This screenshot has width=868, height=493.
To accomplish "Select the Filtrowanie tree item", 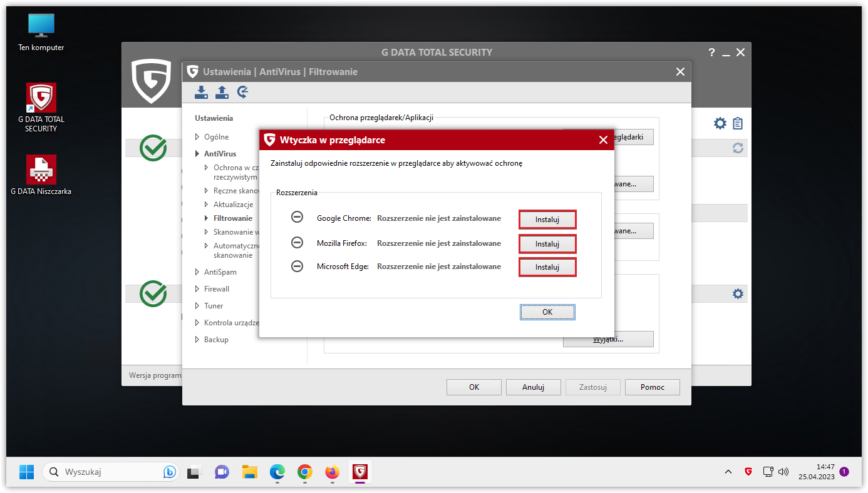I will coord(233,218).
